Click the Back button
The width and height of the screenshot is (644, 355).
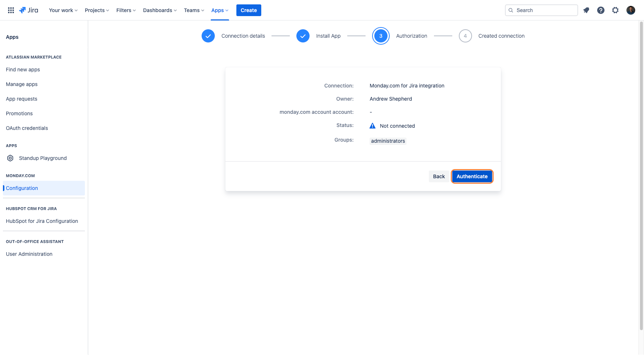click(439, 176)
